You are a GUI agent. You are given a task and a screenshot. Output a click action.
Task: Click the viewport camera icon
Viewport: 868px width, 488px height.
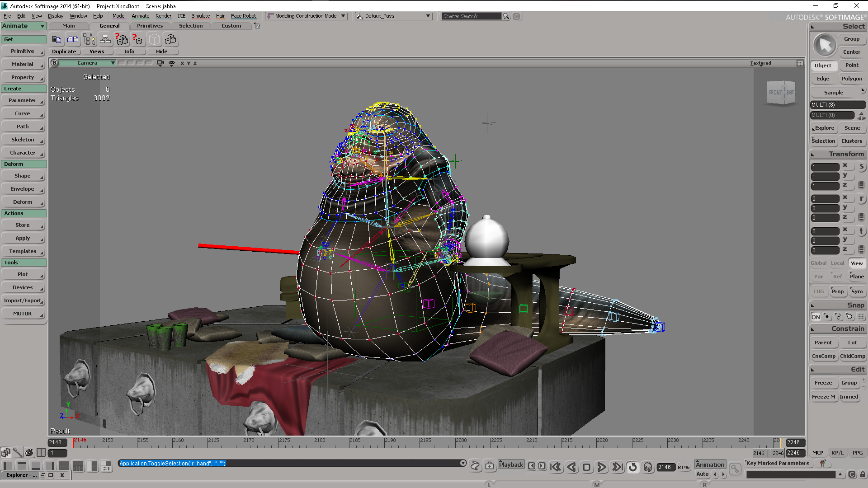coord(160,63)
